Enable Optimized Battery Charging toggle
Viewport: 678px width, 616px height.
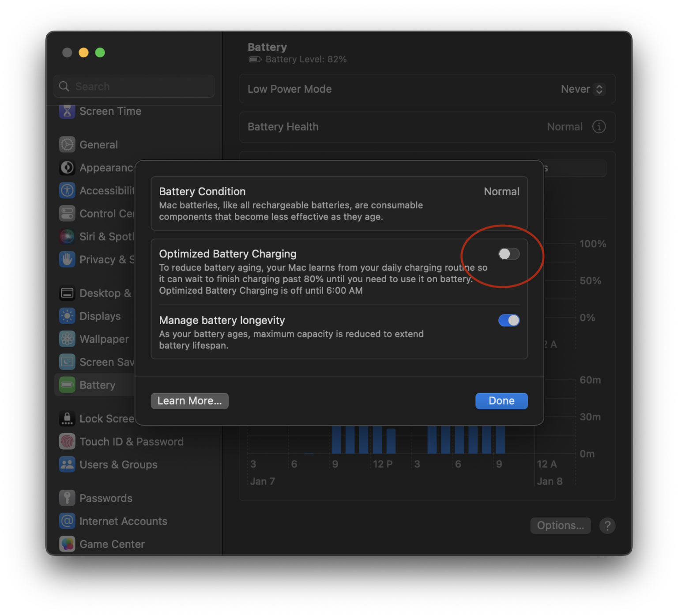click(508, 254)
